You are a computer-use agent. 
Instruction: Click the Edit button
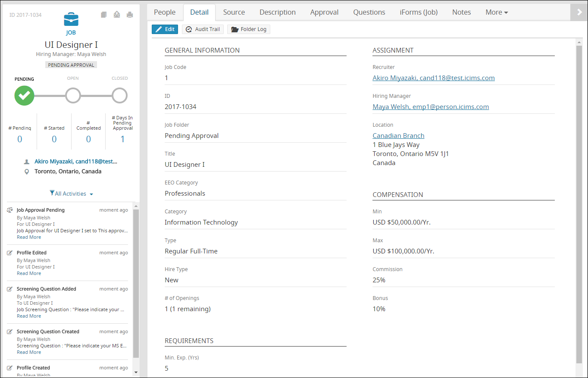point(165,29)
